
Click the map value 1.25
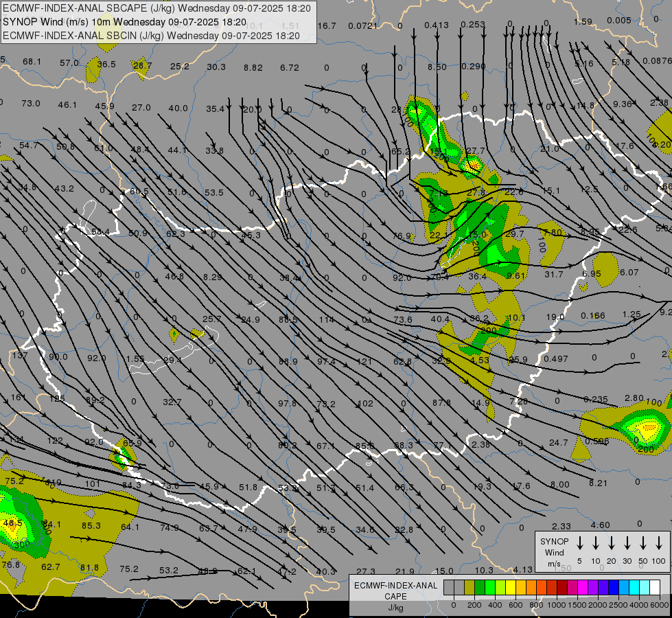pos(632,314)
